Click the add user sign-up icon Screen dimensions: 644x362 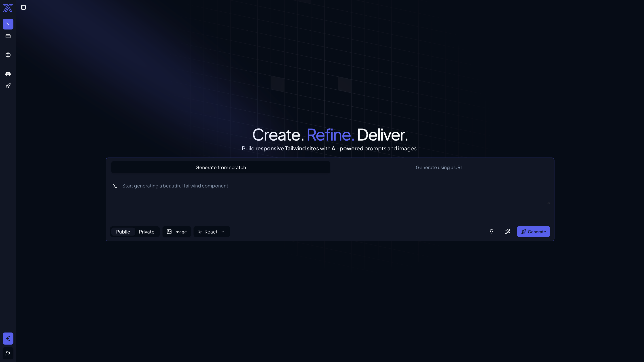[8, 353]
